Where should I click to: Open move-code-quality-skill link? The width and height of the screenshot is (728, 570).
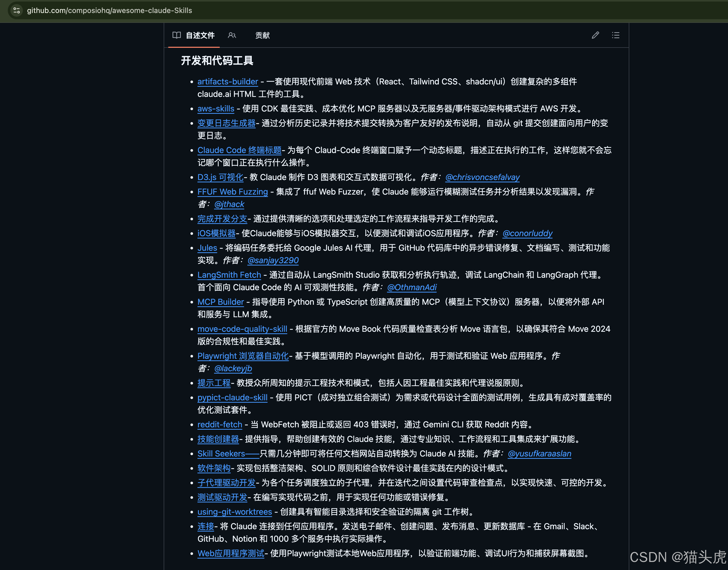coord(242,329)
